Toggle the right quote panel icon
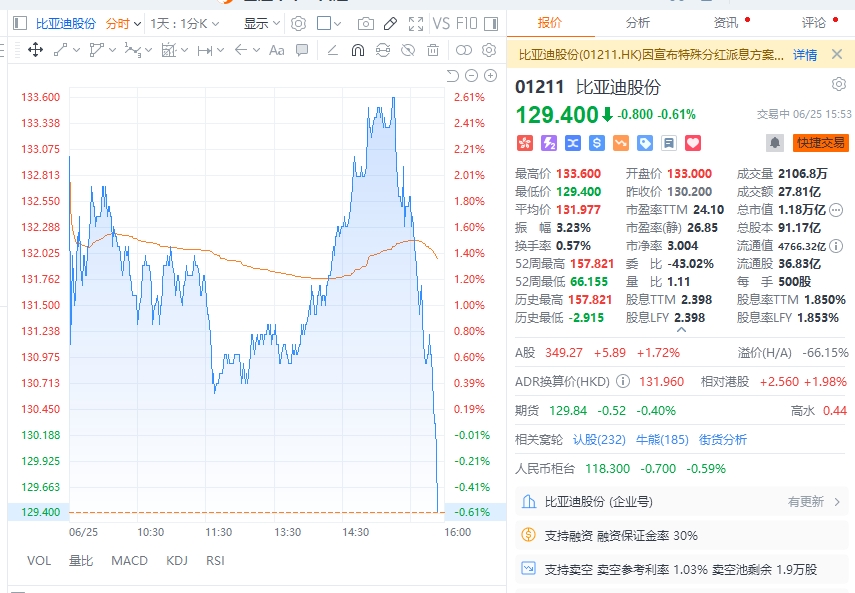The width and height of the screenshot is (855, 593). point(491,23)
